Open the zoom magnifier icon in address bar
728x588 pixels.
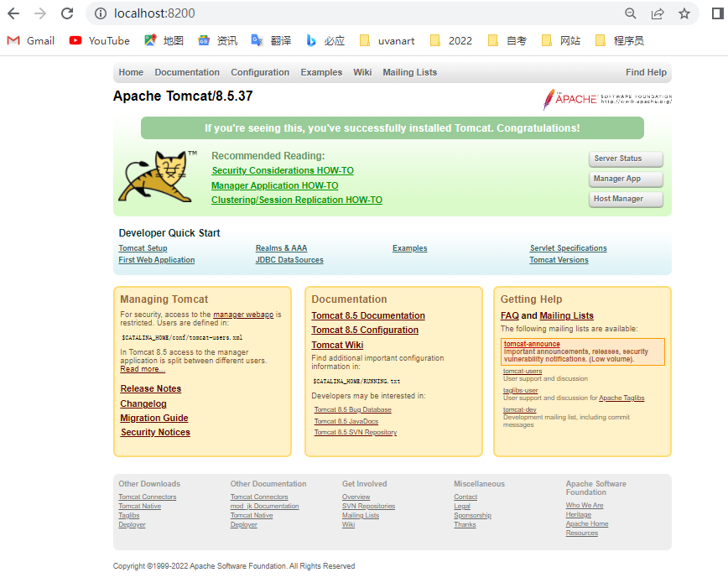[x=630, y=13]
